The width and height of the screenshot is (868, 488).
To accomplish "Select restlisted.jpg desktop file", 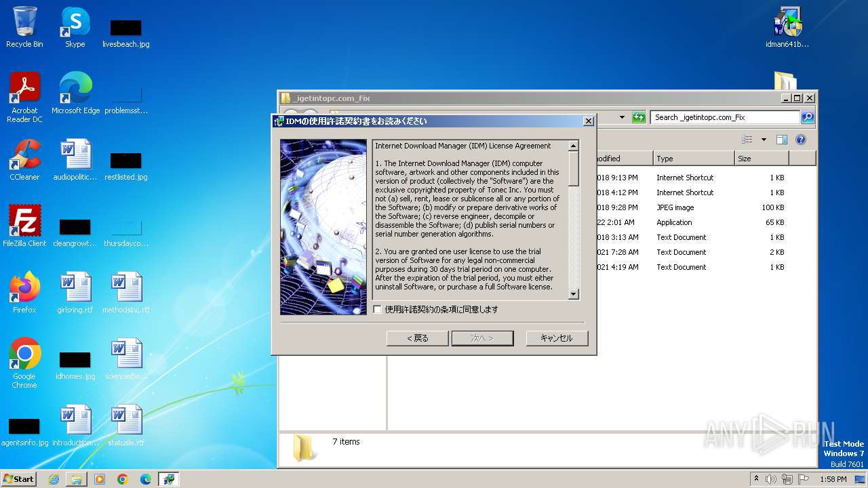I will pos(126,165).
